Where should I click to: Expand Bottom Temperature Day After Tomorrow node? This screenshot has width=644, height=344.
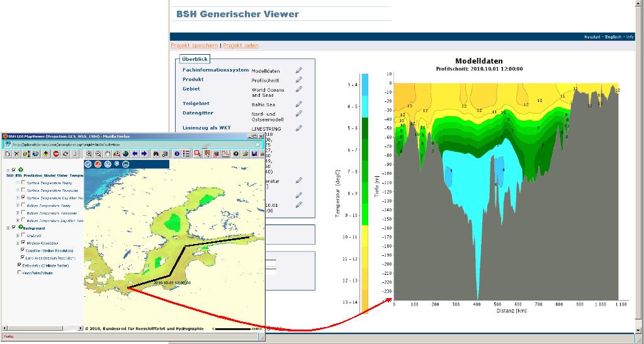[18, 220]
